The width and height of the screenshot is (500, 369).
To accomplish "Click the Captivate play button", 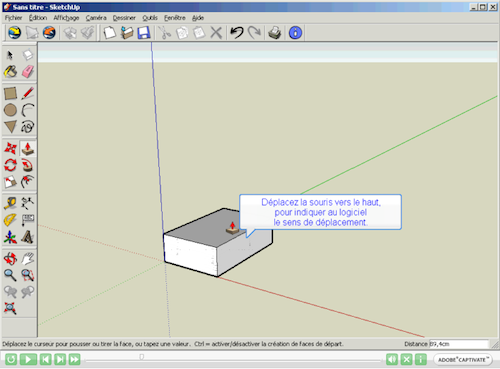I will click(28, 359).
